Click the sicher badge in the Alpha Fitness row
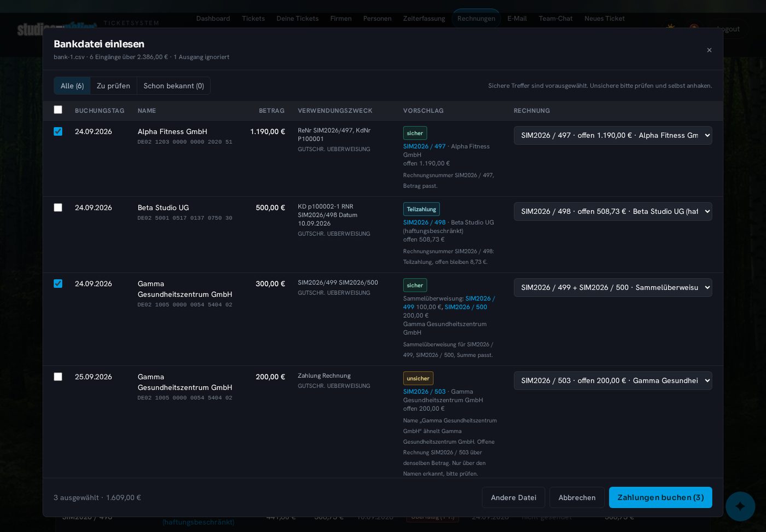The image size is (766, 532). 415,133
